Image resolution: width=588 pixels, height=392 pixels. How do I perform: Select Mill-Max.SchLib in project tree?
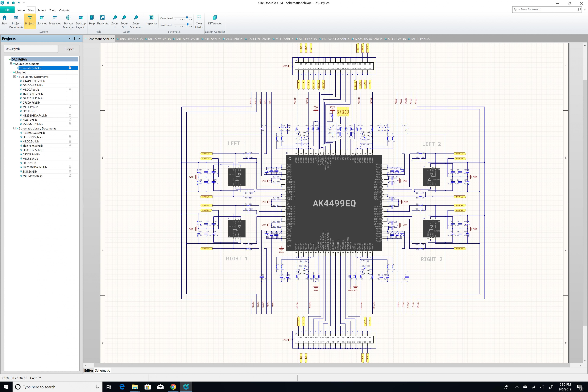(x=33, y=176)
